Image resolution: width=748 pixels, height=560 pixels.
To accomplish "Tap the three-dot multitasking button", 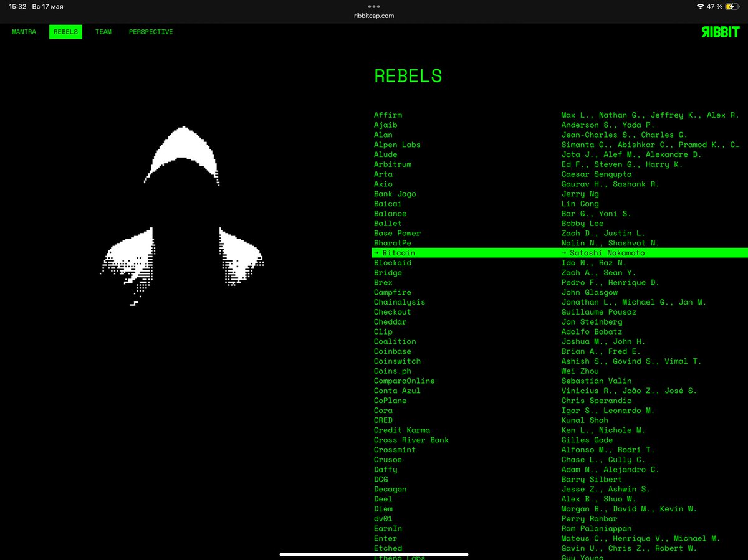I will pyautogui.click(x=374, y=6).
